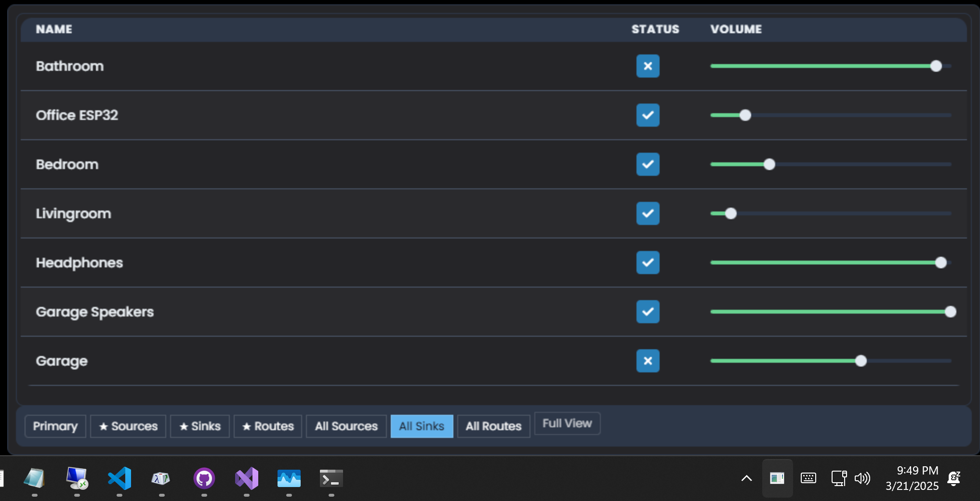This screenshot has width=980, height=501.
Task: Disable the Office ESP32 sink
Action: (x=648, y=115)
